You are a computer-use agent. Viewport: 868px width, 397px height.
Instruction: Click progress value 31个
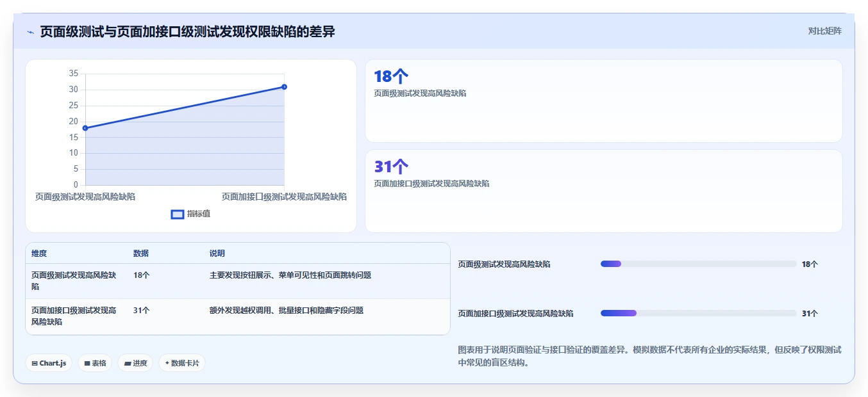[x=810, y=314]
